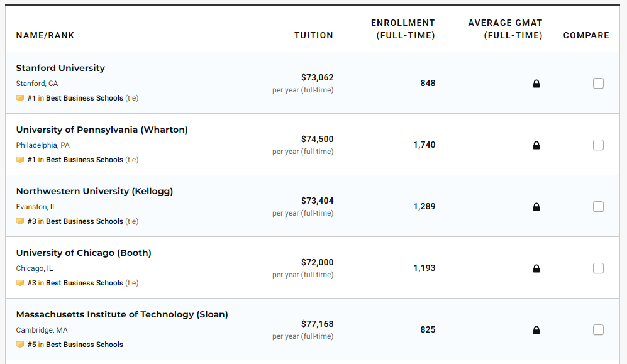Click Kellogg's yellow rank badge icon
The image size is (627, 364).
(20, 221)
